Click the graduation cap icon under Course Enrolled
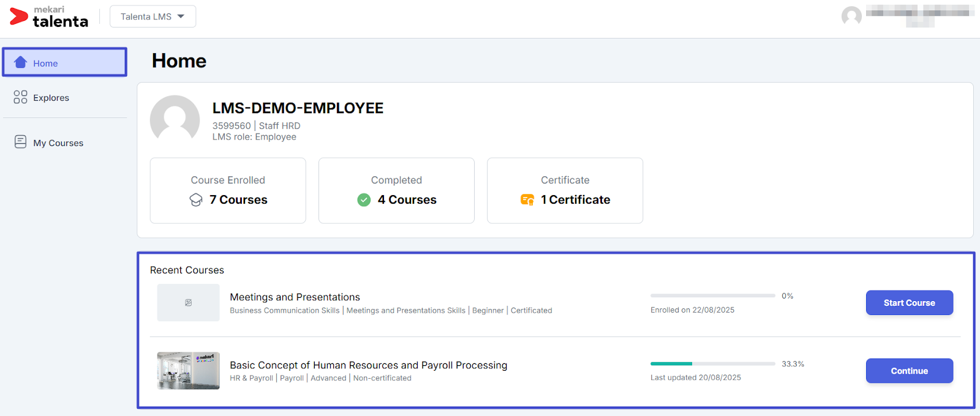The height and width of the screenshot is (416, 980). click(196, 200)
